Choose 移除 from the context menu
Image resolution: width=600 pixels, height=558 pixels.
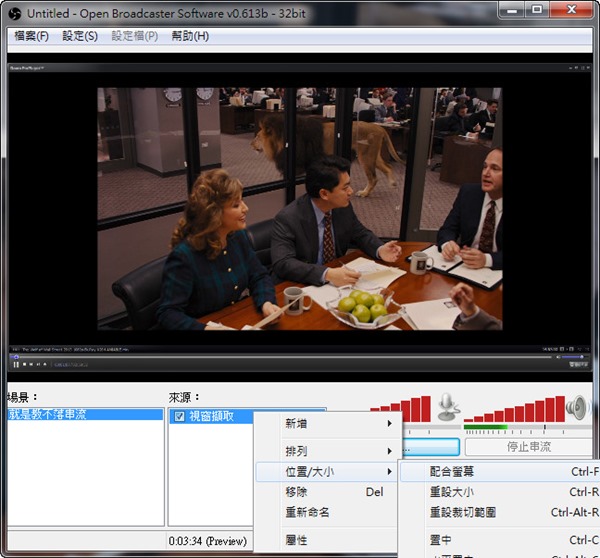tap(325, 492)
